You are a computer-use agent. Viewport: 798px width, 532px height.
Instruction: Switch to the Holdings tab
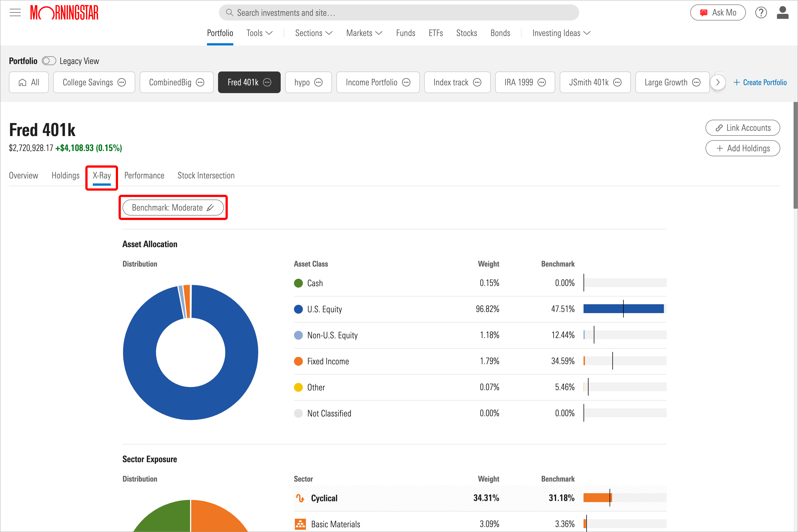tap(65, 175)
